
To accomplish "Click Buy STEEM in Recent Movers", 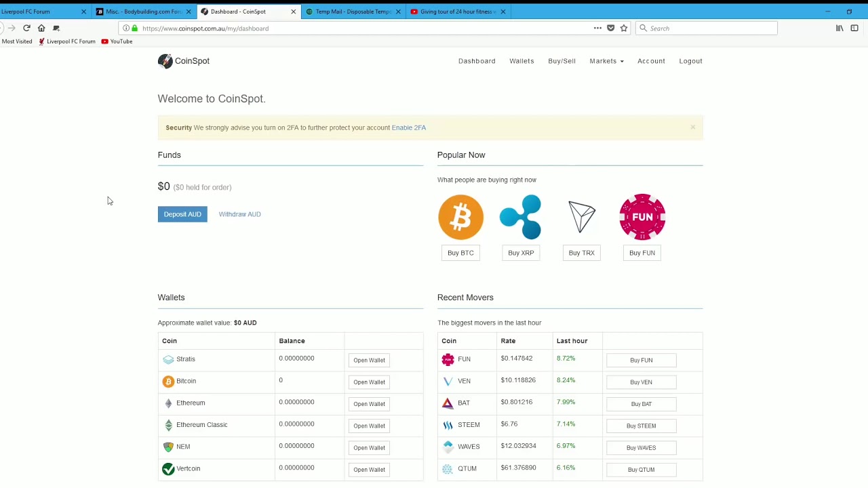I will click(x=641, y=426).
